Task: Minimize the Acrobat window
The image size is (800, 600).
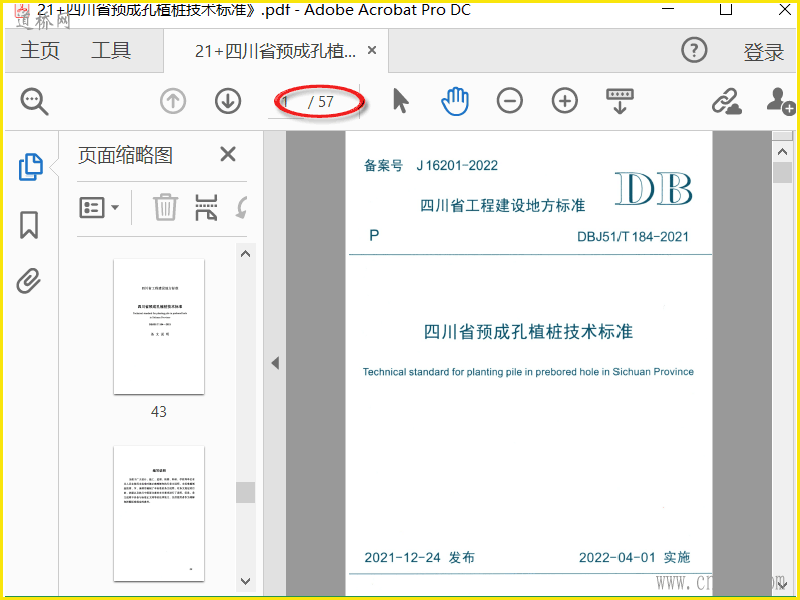Action: [x=668, y=9]
